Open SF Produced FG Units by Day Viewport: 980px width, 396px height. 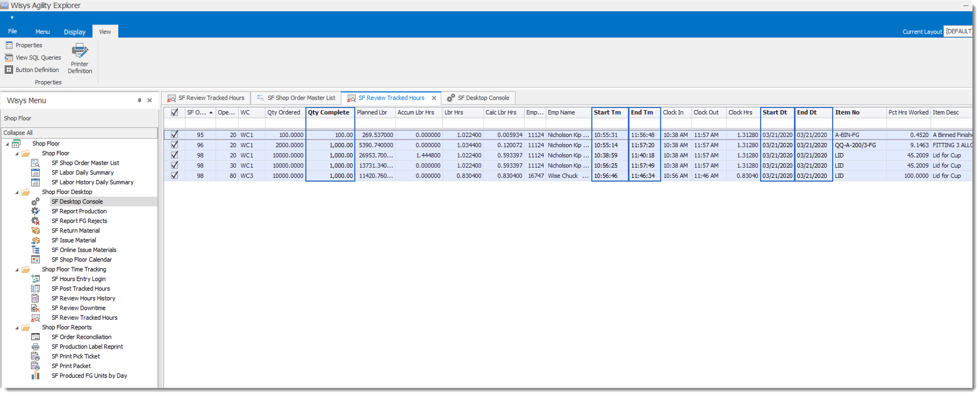89,375
